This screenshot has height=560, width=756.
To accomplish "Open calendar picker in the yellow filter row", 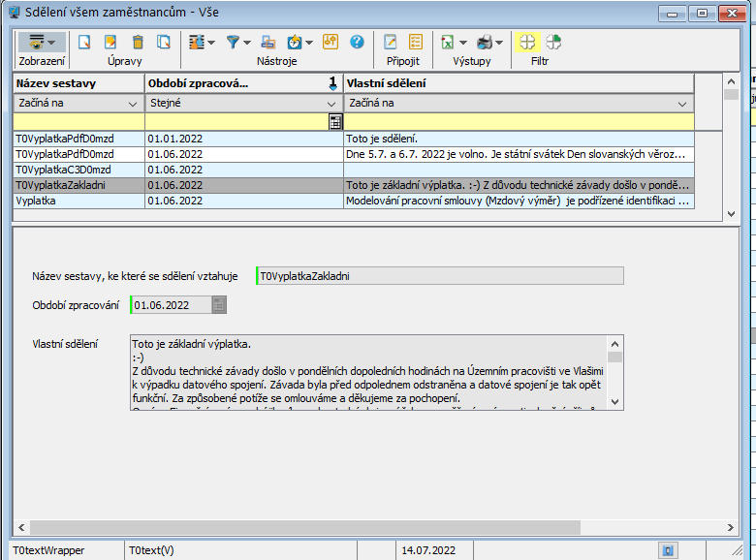I will coord(335,122).
